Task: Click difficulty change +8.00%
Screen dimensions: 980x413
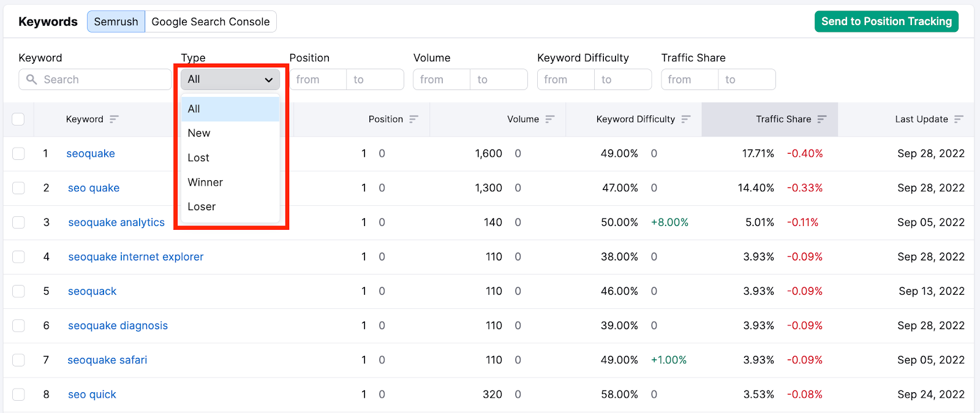Action: pos(669,222)
